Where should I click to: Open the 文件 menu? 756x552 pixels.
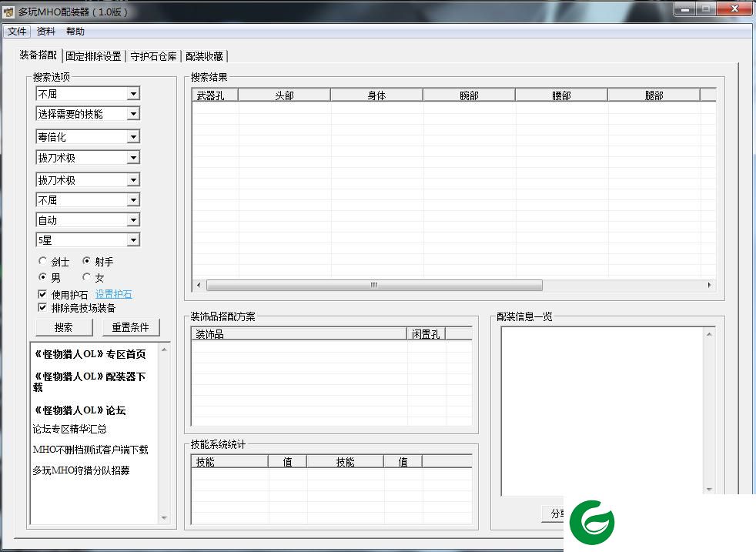click(16, 32)
